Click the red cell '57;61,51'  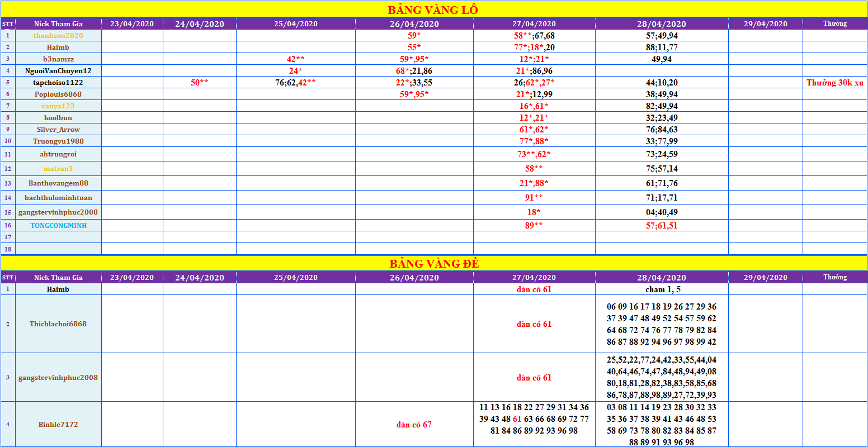click(x=662, y=225)
